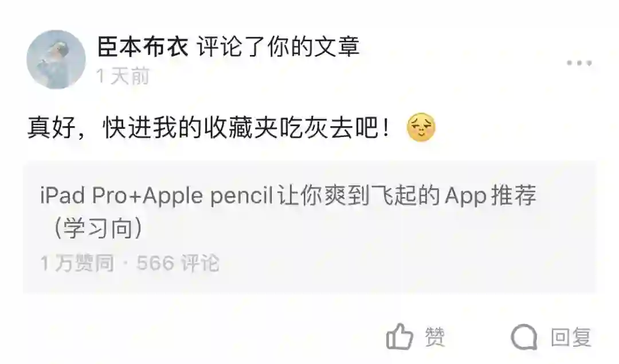The width and height of the screenshot is (619, 364).
Task: Click the 评论了你的文章 notification text
Action: [279, 46]
